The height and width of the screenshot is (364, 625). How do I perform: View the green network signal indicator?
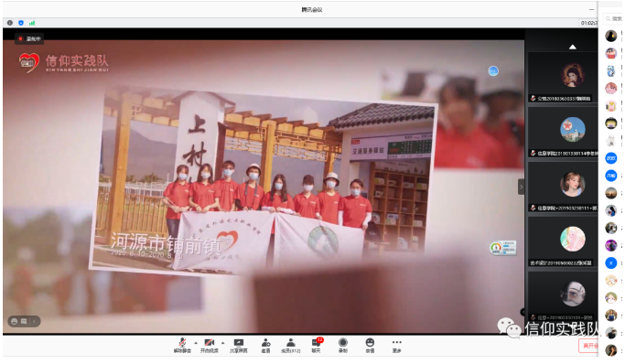tap(32, 23)
